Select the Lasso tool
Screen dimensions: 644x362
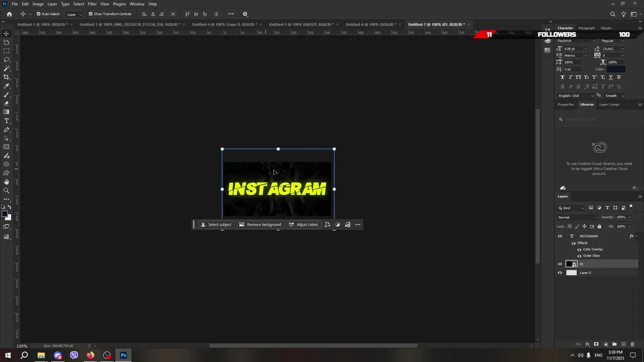point(7,60)
